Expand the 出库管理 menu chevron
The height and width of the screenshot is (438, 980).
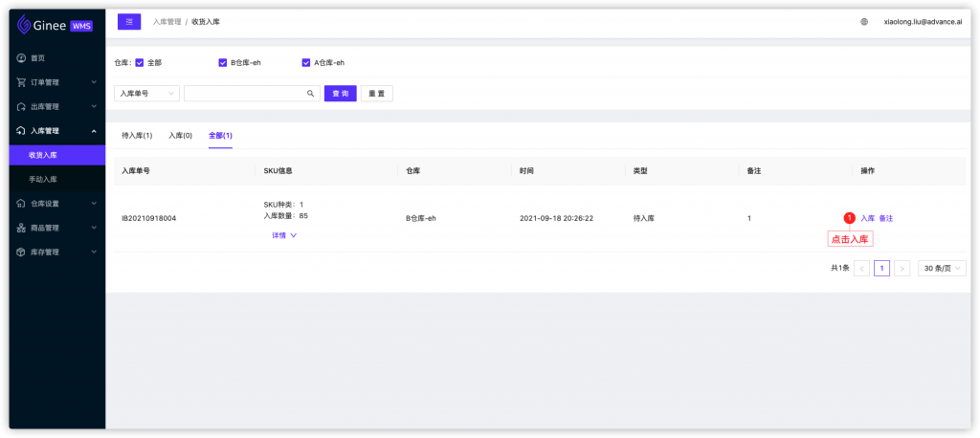(x=94, y=107)
